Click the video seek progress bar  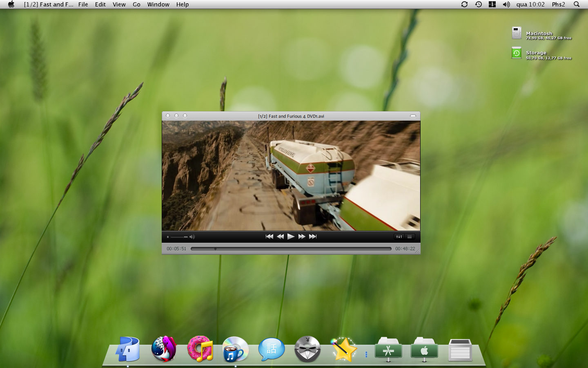pyautogui.click(x=291, y=249)
